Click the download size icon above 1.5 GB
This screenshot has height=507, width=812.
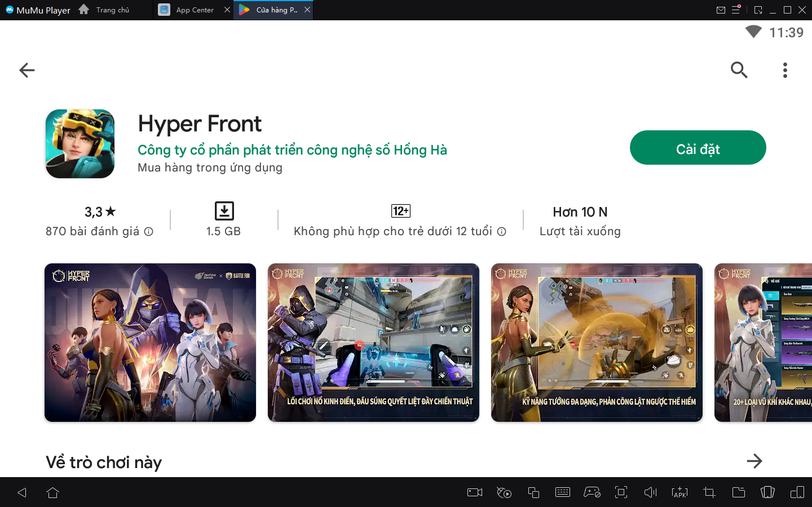coord(224,211)
